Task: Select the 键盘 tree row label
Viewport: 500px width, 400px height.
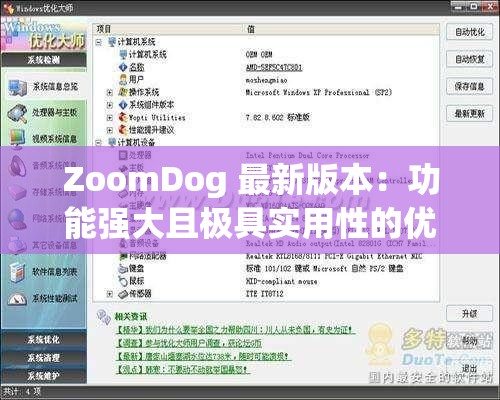Action: point(137,268)
